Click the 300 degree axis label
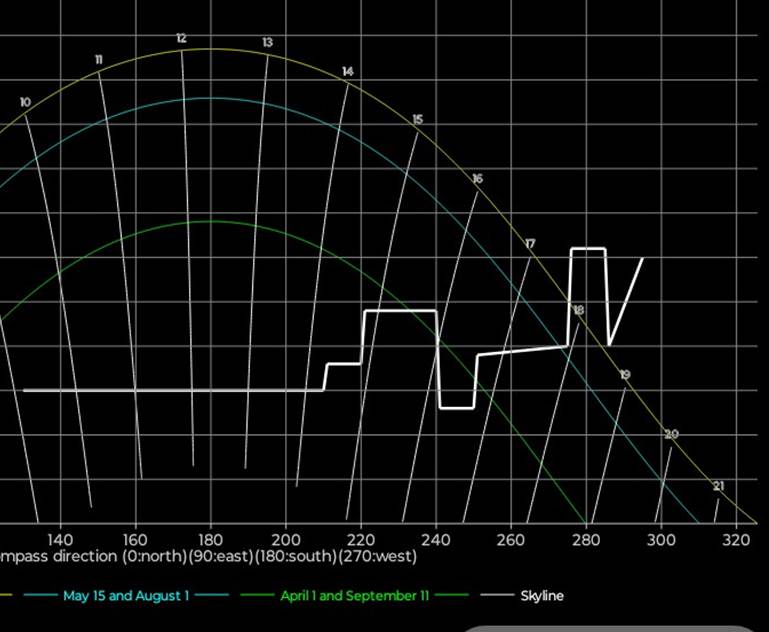 (x=661, y=540)
